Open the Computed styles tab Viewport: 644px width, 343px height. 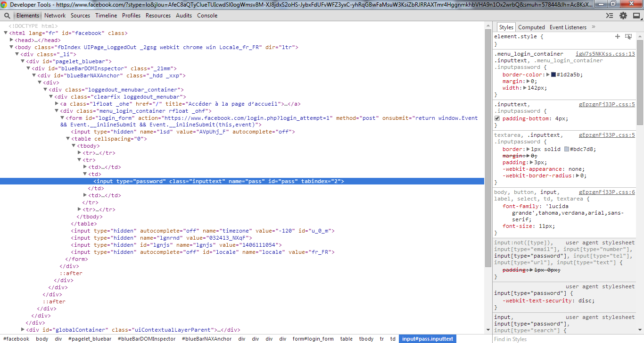click(x=531, y=27)
